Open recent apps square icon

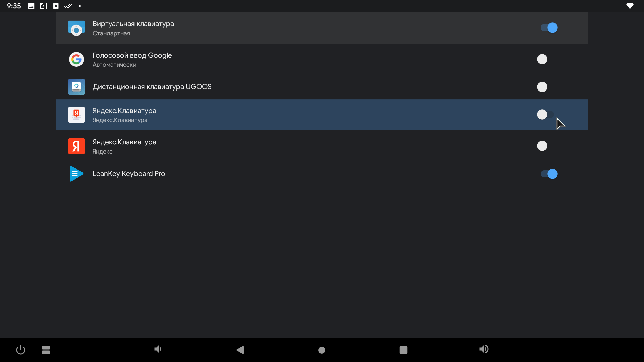[x=404, y=350]
